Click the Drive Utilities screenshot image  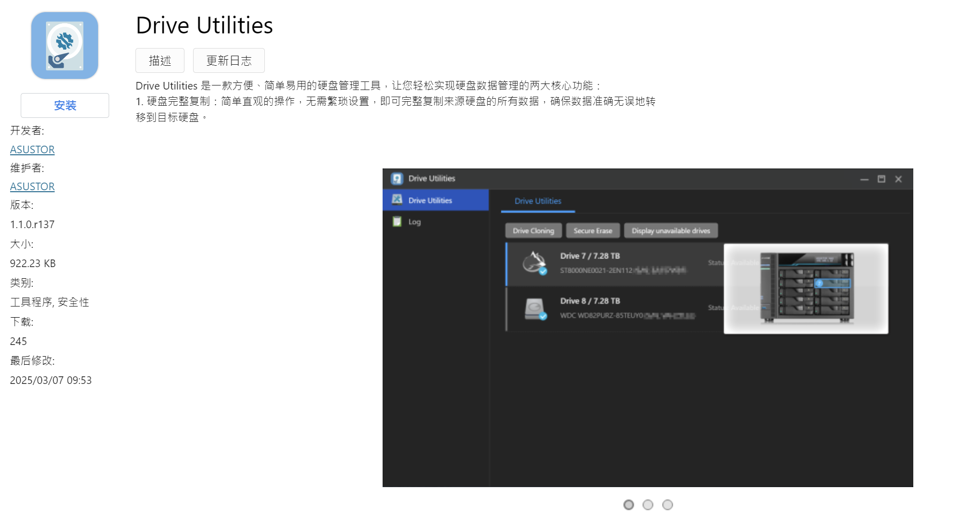coord(648,328)
